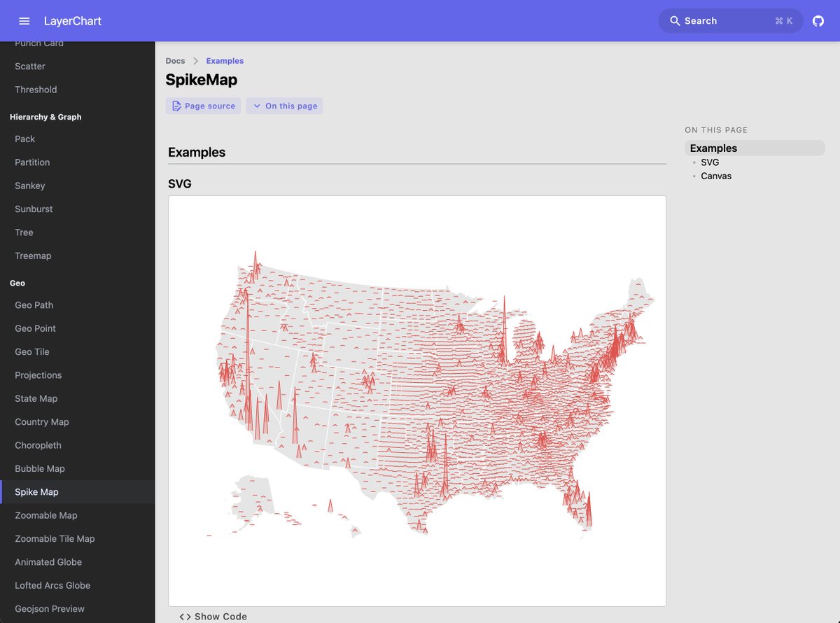This screenshot has height=623, width=840.
Task: Go to Docs breadcrumb
Action: coord(176,61)
